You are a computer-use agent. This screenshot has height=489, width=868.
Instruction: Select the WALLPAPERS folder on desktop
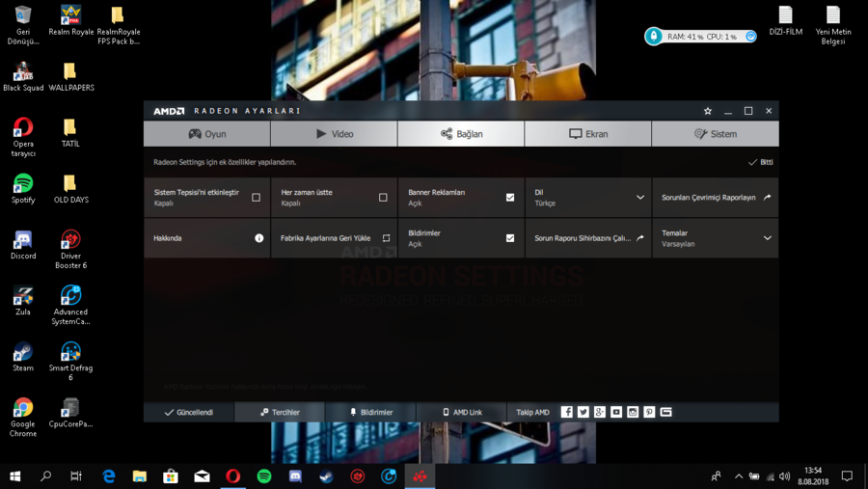tap(70, 76)
